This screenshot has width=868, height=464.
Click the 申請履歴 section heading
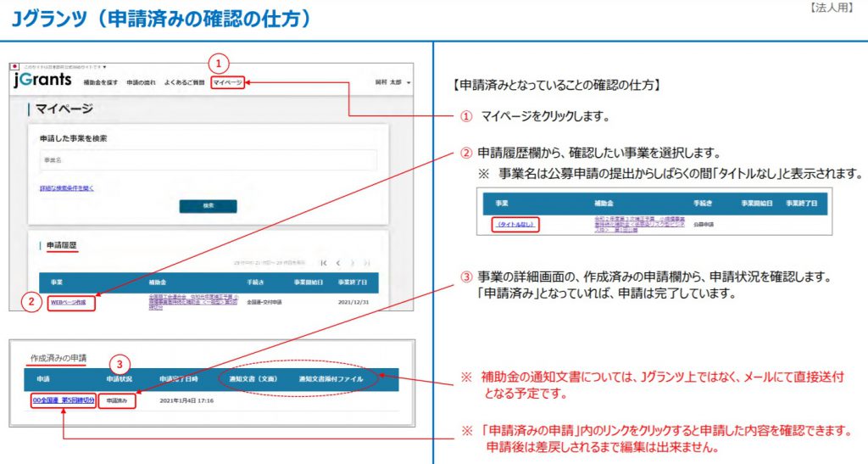tap(61, 245)
